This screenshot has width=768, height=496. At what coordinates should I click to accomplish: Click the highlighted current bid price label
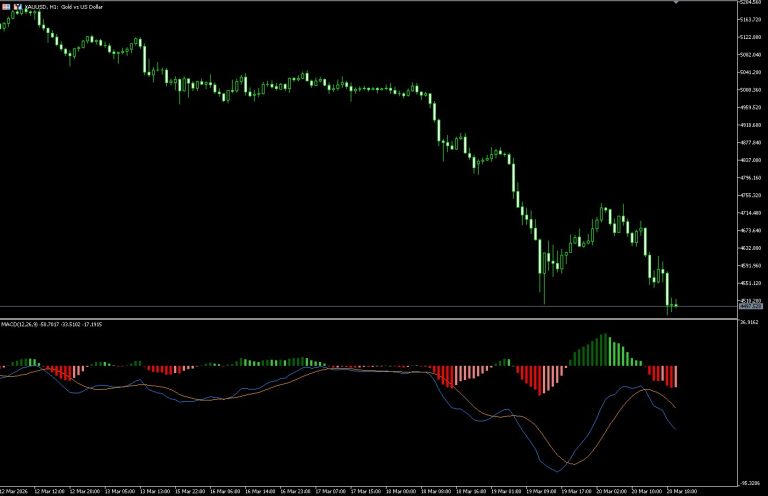click(x=751, y=306)
